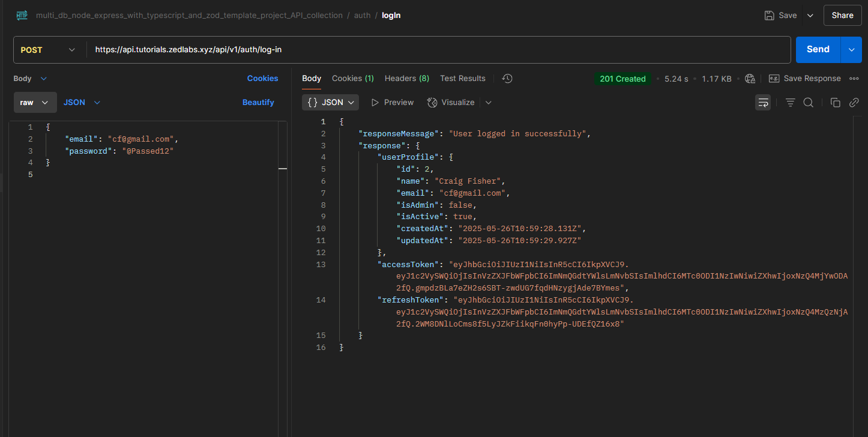Viewport: 868px width, 437px height.
Task: Open the POST method dropdown
Action: (49, 50)
